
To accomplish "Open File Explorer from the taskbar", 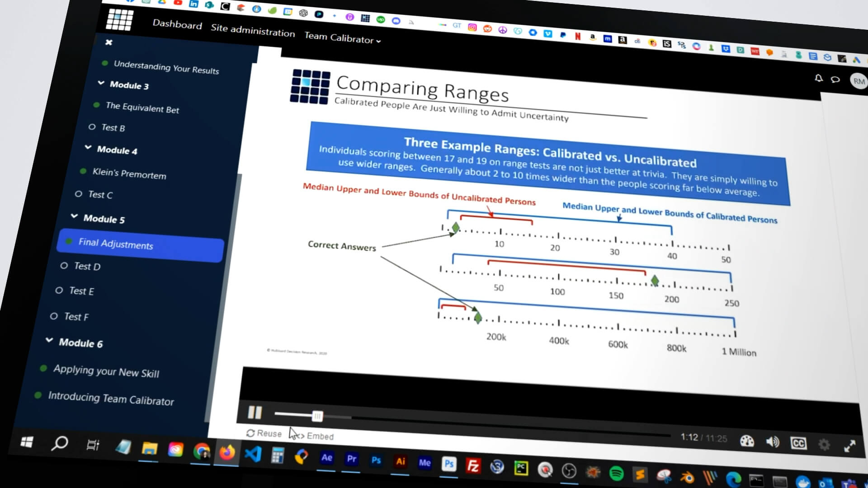I will click(x=149, y=449).
